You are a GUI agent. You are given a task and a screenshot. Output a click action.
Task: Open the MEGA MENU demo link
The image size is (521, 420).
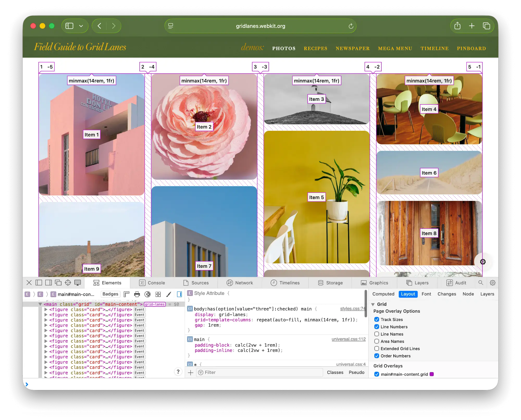(x=395, y=48)
